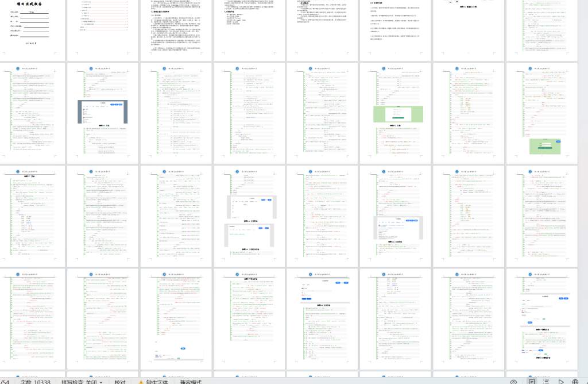Open the 拼写检查 dropdown arrow
The width and height of the screenshot is (588, 384).
click(101, 382)
